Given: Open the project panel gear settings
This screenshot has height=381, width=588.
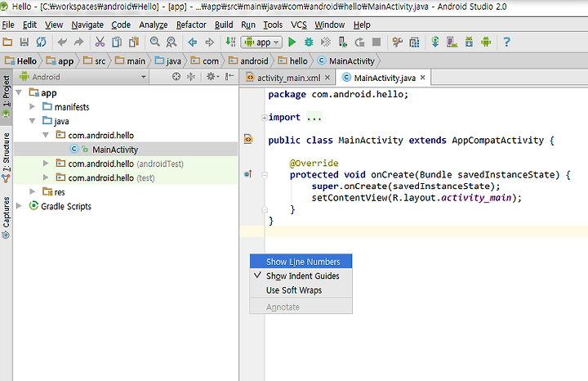Looking at the screenshot, I should tap(212, 77).
